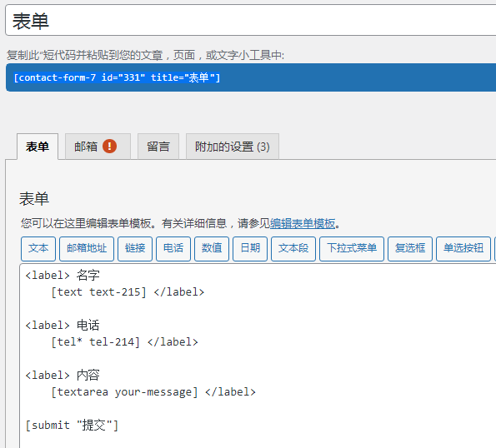The image size is (496, 448).
Task: Place cursor on the submit 提交 line
Action: click(x=72, y=426)
